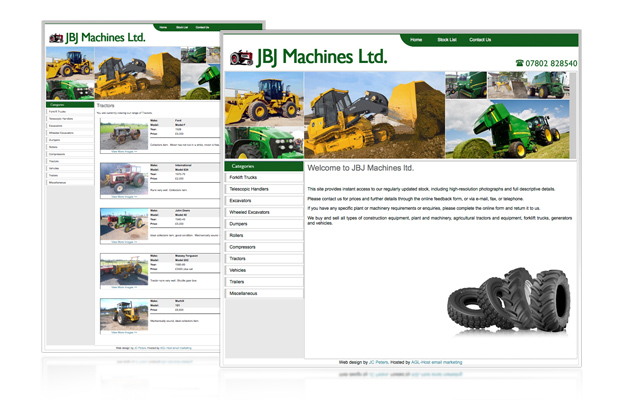Select Miscellaneous in back window category list
Viewport: 619px width, 400px height.
click(x=70, y=183)
